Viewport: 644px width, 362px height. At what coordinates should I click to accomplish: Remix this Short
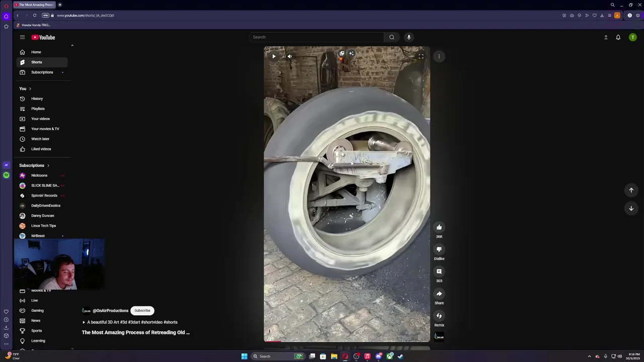439,316
